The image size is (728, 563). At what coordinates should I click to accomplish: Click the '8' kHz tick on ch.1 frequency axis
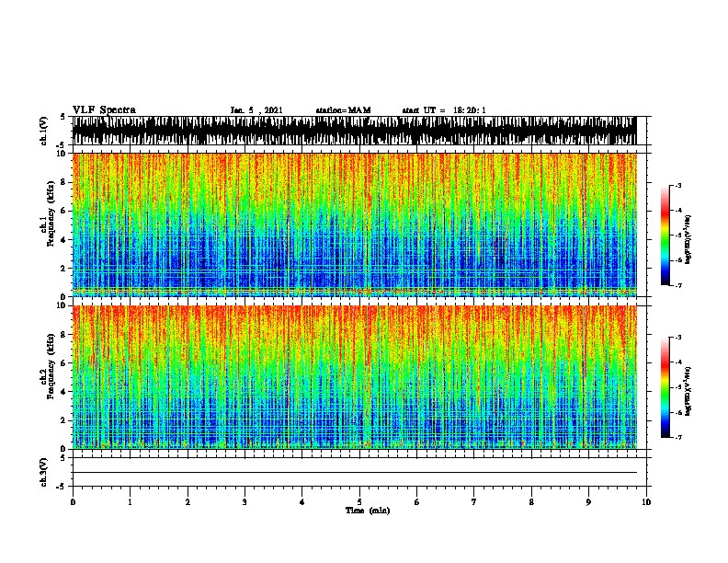[x=64, y=182]
